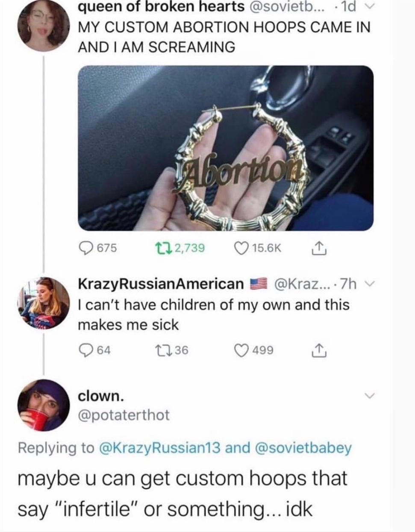This screenshot has height=532, width=415.
Task: Click the queen of broken hearts name
Action: pos(162,7)
